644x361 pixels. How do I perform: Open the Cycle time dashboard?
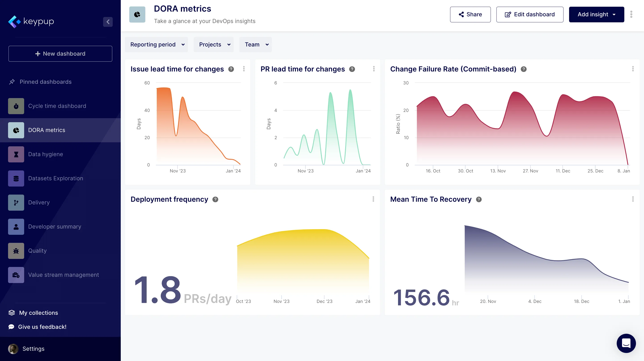click(x=57, y=106)
